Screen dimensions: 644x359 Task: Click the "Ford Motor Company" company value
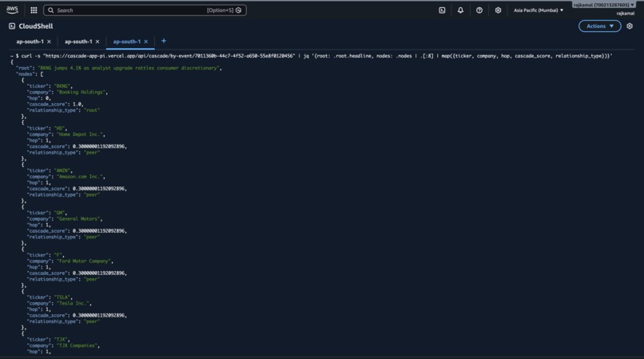(84, 261)
